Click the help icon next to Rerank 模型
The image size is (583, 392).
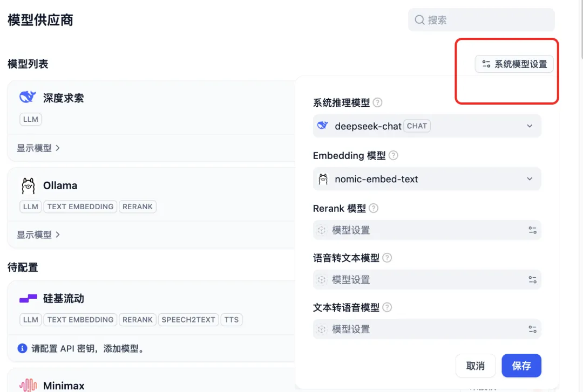pyautogui.click(x=374, y=209)
